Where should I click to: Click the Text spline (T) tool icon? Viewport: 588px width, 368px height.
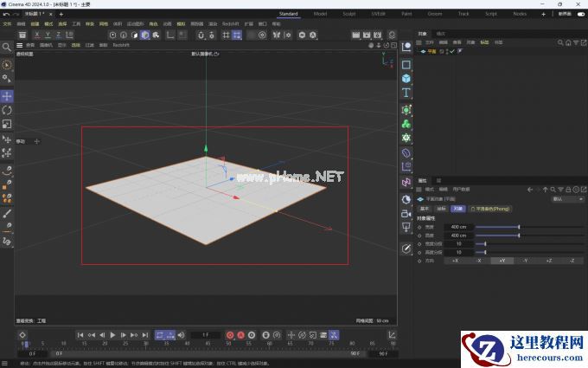tap(406, 93)
